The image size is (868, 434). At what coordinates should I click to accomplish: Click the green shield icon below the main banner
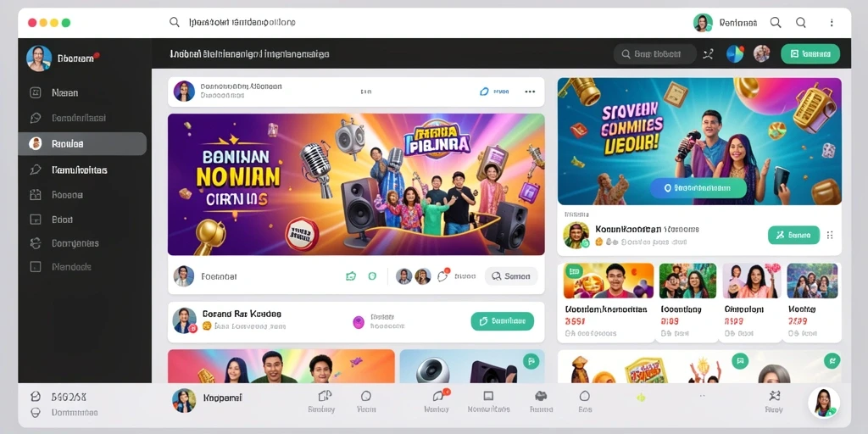point(372,275)
